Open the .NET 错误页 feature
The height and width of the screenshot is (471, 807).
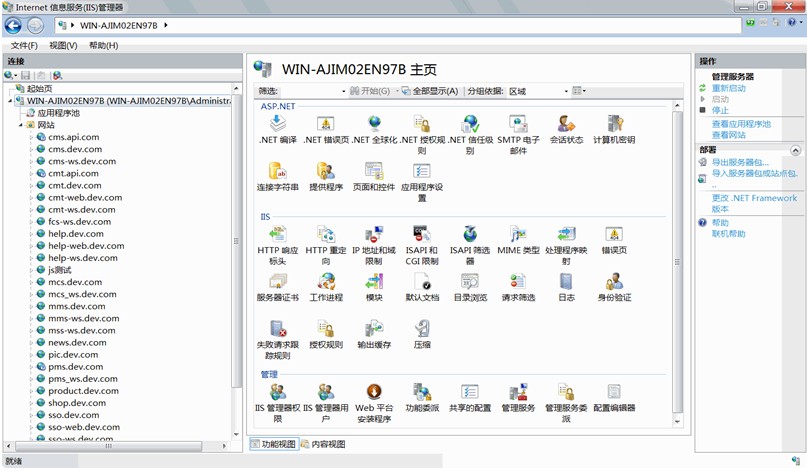(326, 129)
